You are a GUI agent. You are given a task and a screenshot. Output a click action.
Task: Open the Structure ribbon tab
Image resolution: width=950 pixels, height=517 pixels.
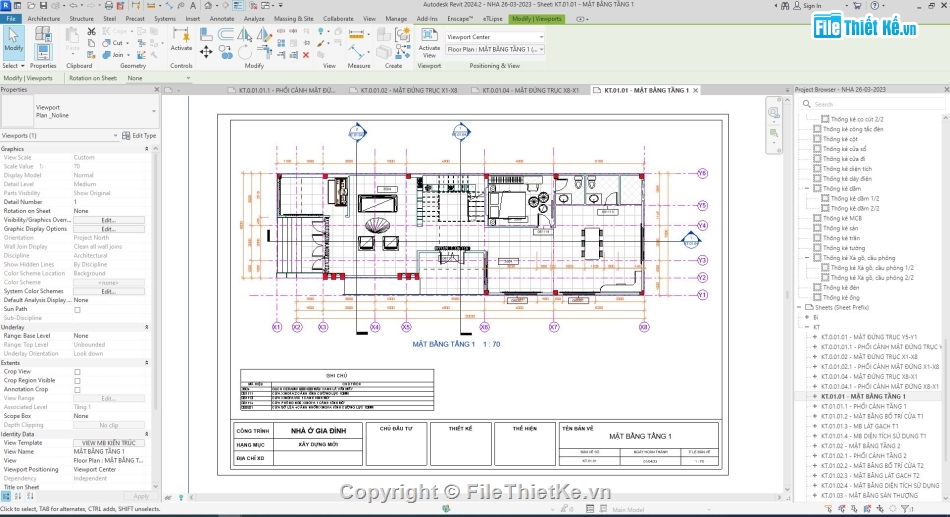coord(81,19)
